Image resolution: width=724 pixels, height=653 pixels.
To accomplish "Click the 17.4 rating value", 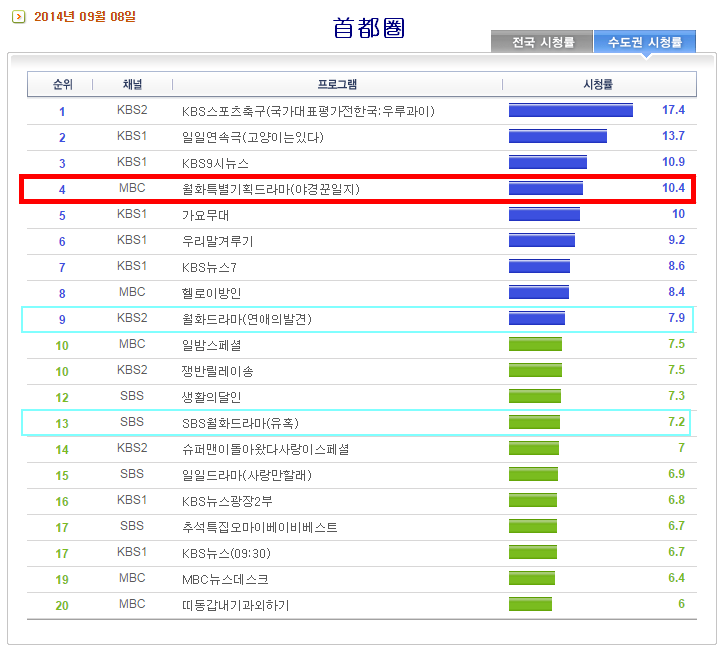I will click(x=673, y=110).
